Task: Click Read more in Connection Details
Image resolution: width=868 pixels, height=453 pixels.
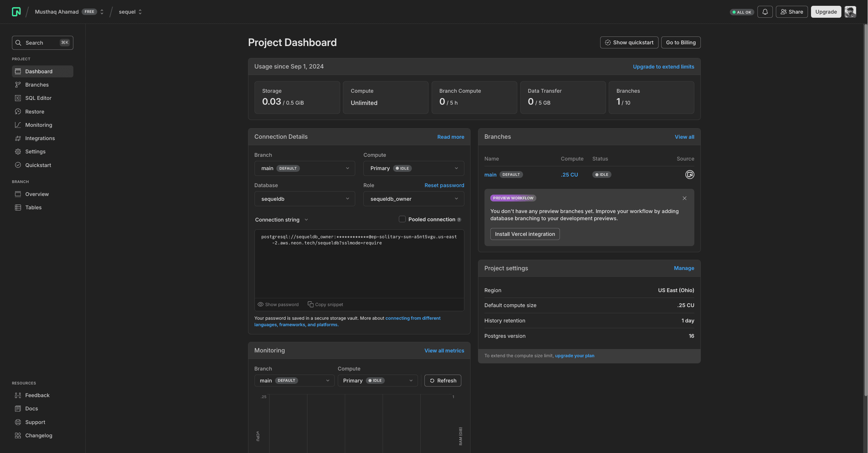Action: (x=451, y=137)
